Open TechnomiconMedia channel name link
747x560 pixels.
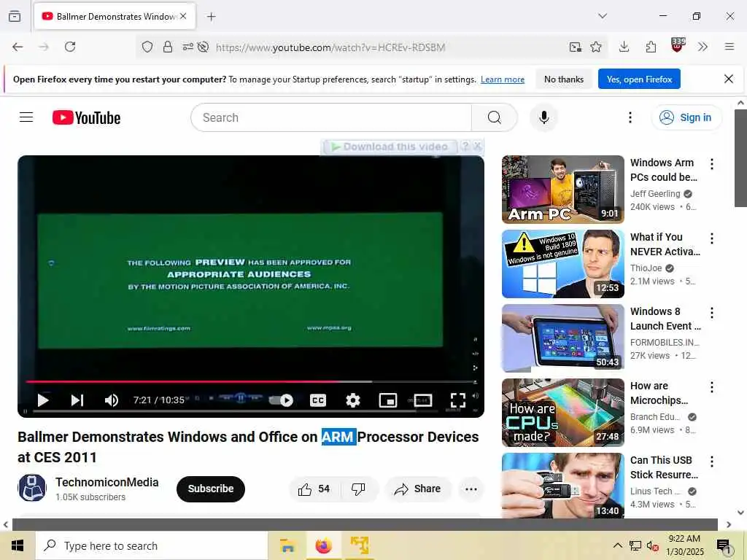click(x=107, y=483)
